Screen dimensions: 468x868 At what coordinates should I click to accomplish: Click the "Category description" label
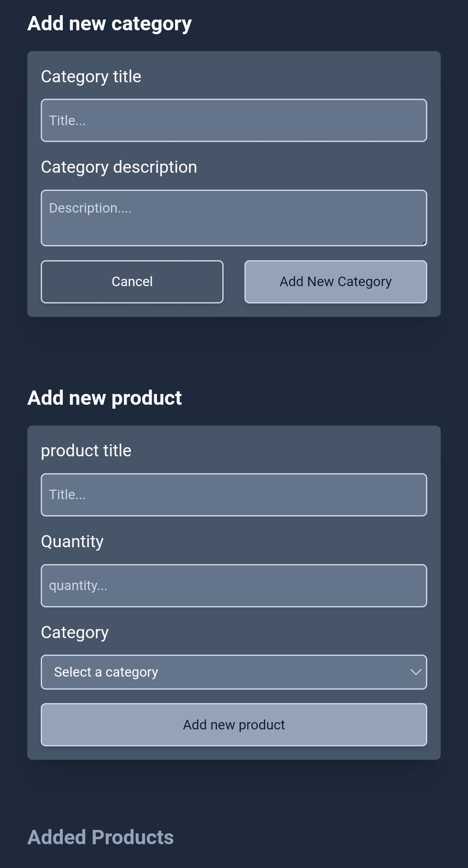pyautogui.click(x=119, y=167)
